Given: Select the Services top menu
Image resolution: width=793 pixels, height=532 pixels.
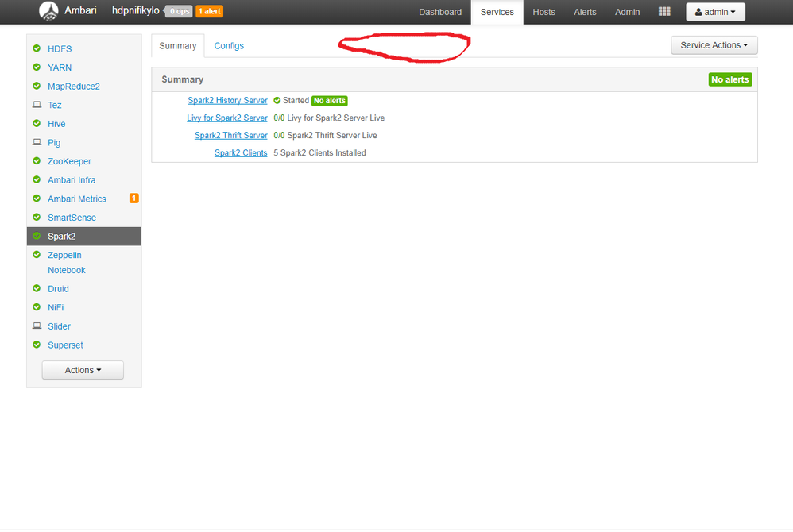Looking at the screenshot, I should point(497,12).
